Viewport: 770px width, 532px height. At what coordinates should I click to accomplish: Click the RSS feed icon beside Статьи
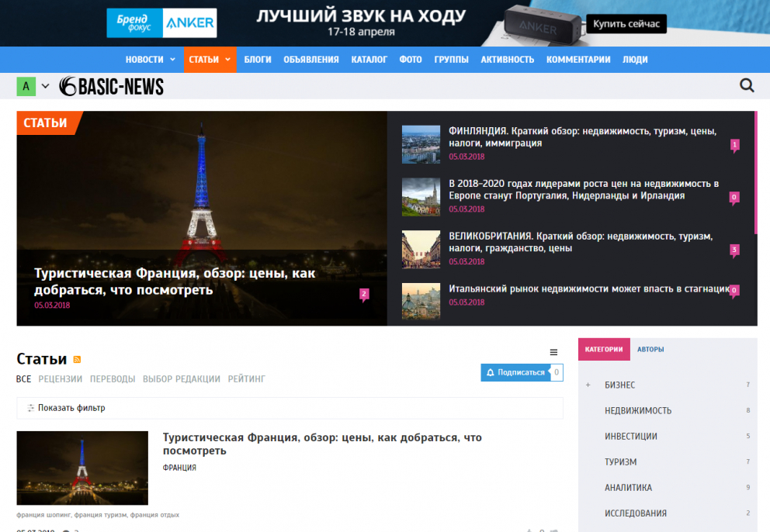(x=77, y=359)
